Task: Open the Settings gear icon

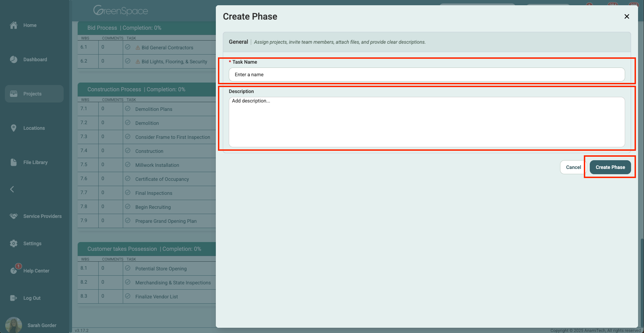Action: [x=14, y=243]
